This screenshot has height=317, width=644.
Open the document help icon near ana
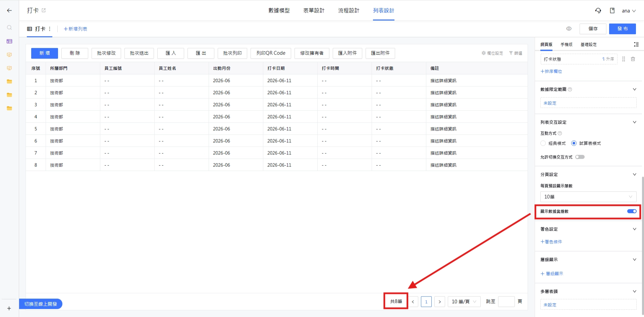pos(612,11)
